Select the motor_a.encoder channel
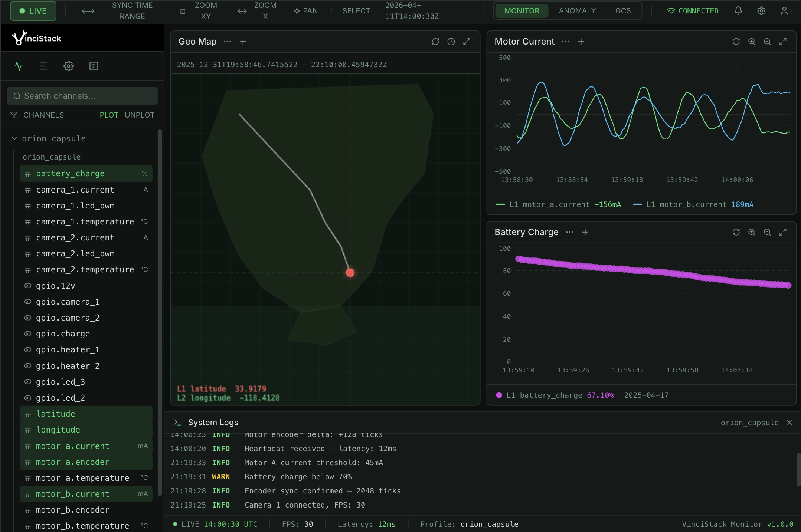The height and width of the screenshot is (532, 801). pos(86,462)
